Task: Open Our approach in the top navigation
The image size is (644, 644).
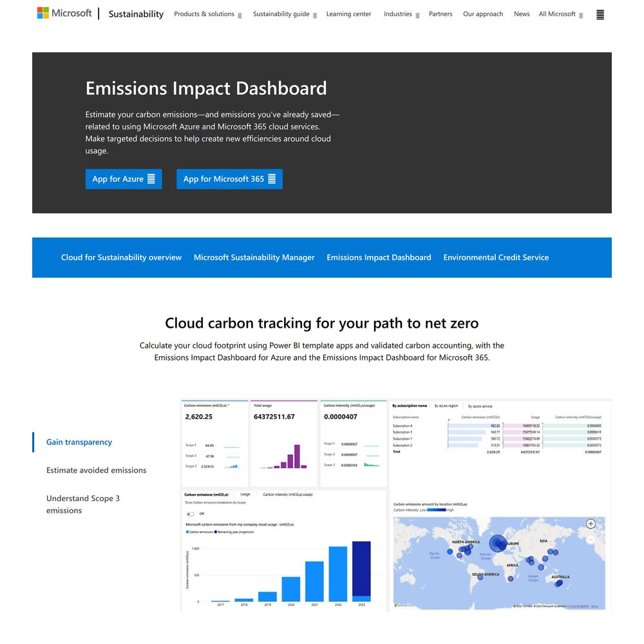Action: pyautogui.click(x=483, y=14)
